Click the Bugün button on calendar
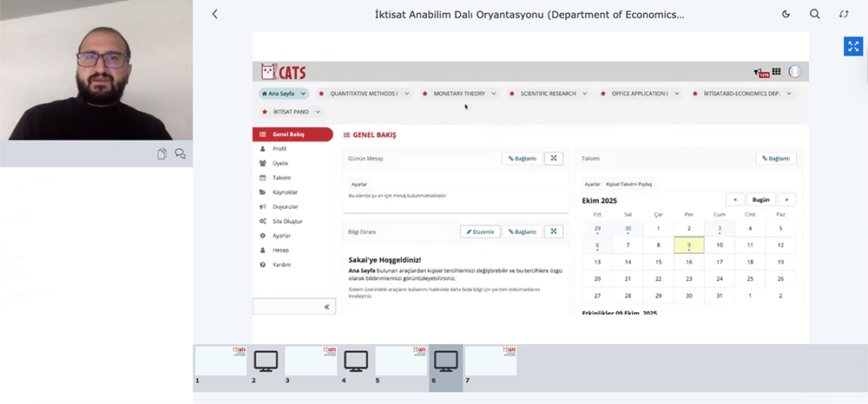868x404 pixels. pos(760,199)
